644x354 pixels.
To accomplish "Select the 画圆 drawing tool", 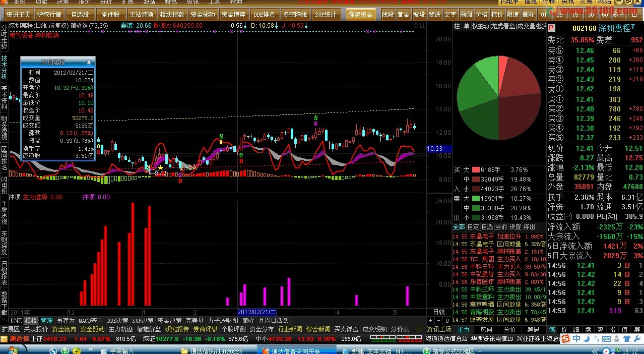I will (x=466, y=15).
